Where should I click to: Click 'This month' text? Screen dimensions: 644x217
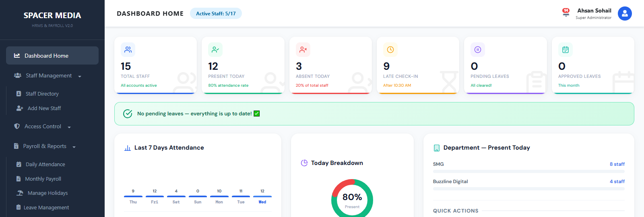[x=569, y=86]
